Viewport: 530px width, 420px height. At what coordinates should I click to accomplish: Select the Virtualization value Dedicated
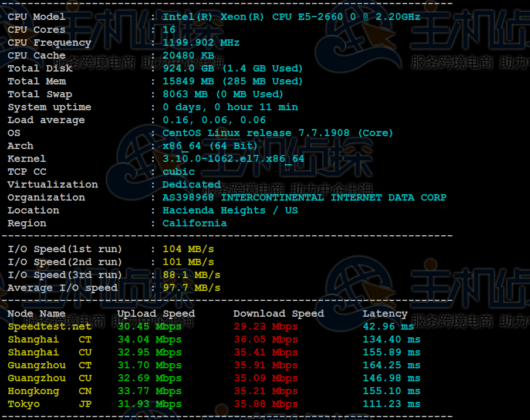pos(191,185)
